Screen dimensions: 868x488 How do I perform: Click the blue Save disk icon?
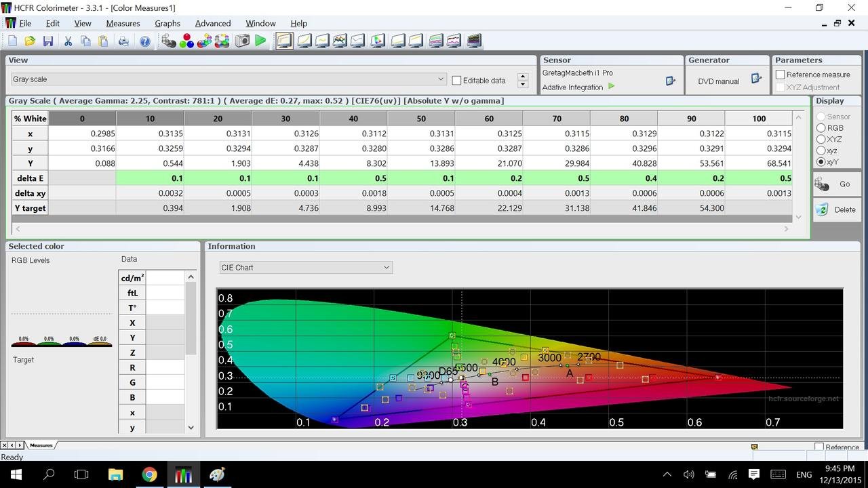coord(48,41)
